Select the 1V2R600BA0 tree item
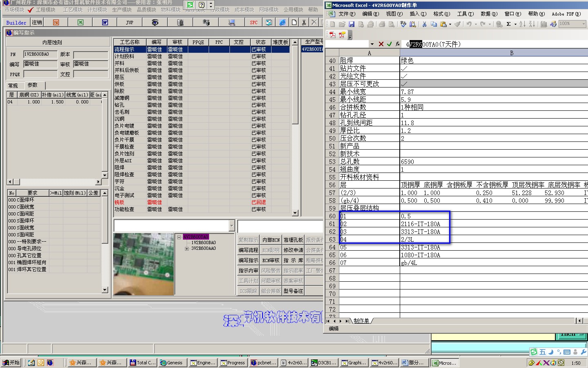The width and height of the screenshot is (588, 368). [203, 242]
